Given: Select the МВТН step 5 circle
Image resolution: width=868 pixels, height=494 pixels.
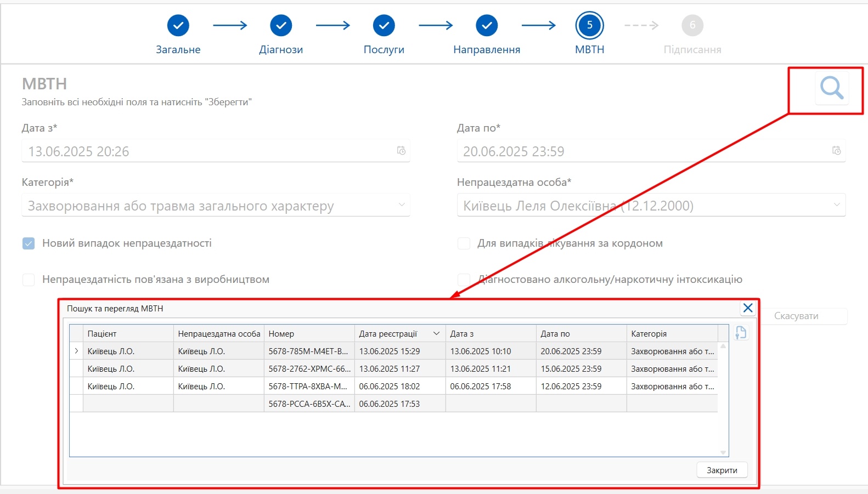Looking at the screenshot, I should 590,25.
